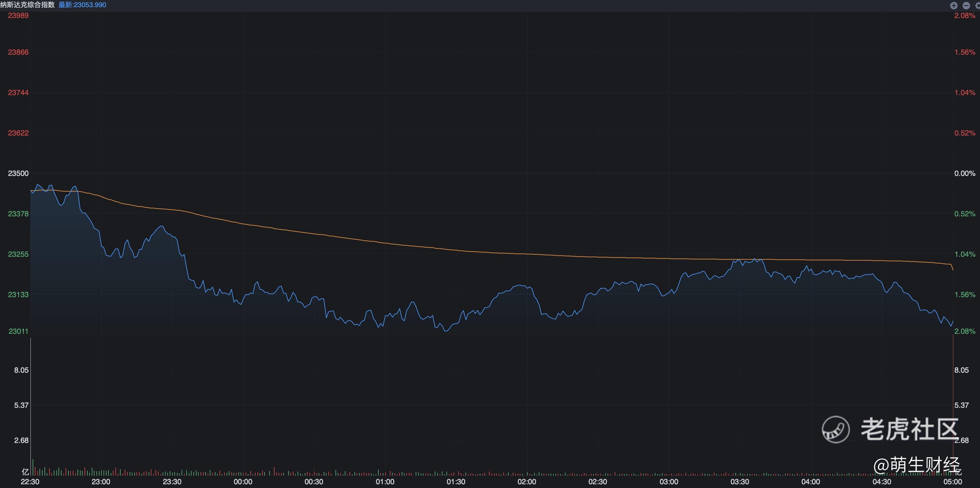The image size is (980, 488).
Task: Click the 0.00% percent axis label
Action: coord(964,173)
